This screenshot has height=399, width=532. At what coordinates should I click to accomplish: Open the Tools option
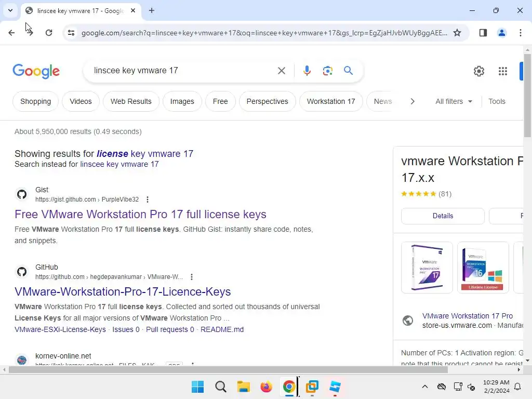click(497, 101)
